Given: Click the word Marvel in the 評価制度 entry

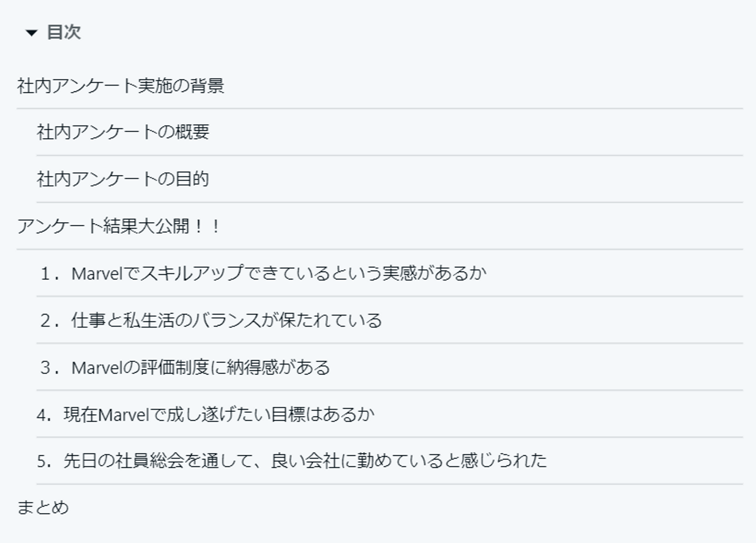Looking at the screenshot, I should point(96,368).
